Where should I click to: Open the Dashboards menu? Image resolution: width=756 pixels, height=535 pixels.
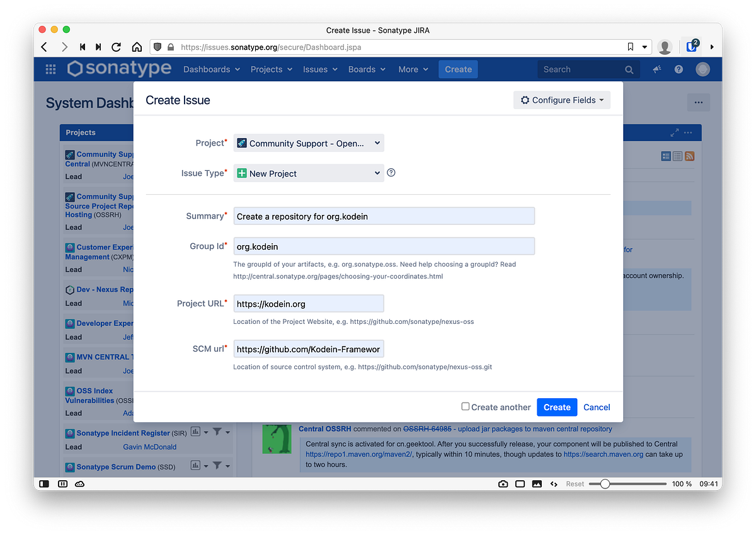click(x=211, y=69)
